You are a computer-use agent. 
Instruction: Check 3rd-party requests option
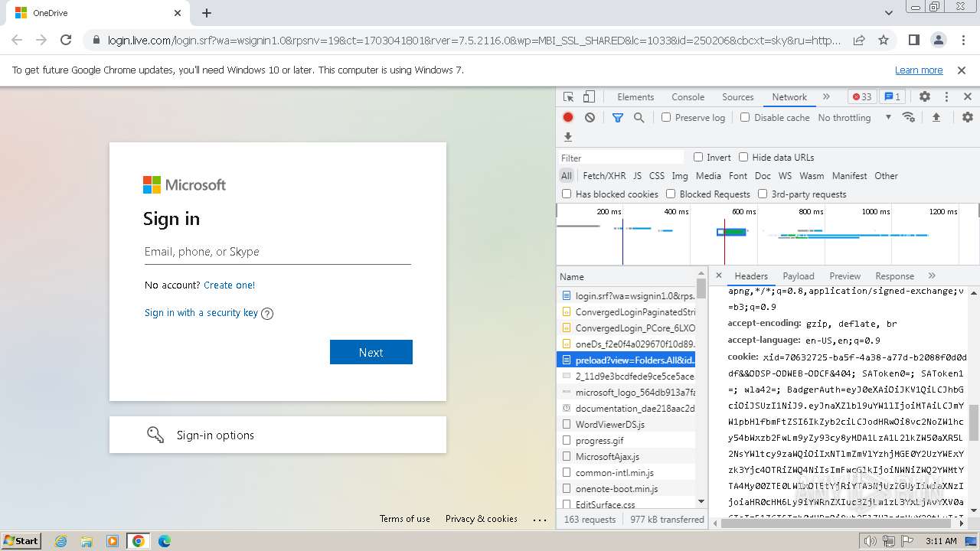[x=763, y=194]
